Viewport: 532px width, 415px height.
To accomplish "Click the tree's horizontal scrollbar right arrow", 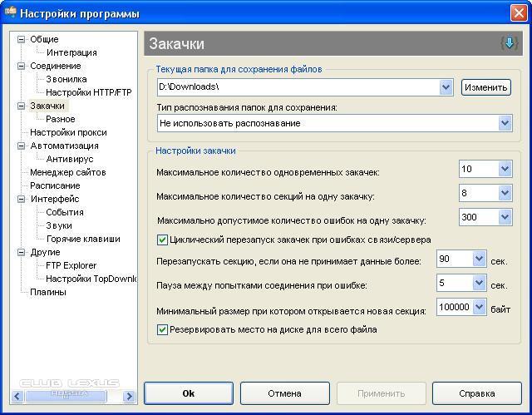I will pos(129,397).
